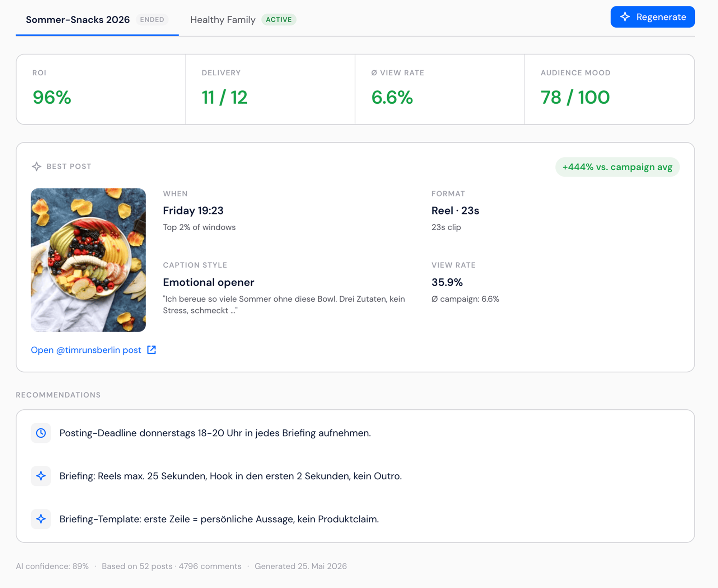Viewport: 718px width, 588px height.
Task: Select the Ø View Rate 6.6% metric
Action: point(392,98)
